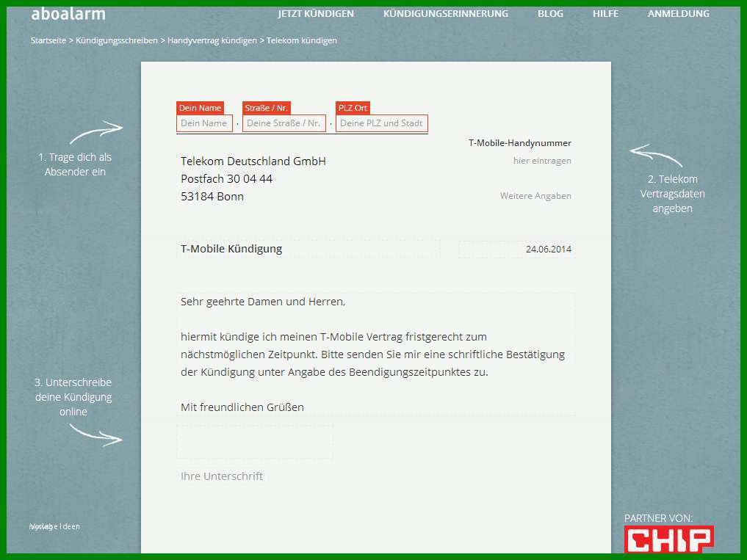This screenshot has height=560, width=747.
Task: Focus the Deine Straße / Nr. field
Action: click(284, 123)
